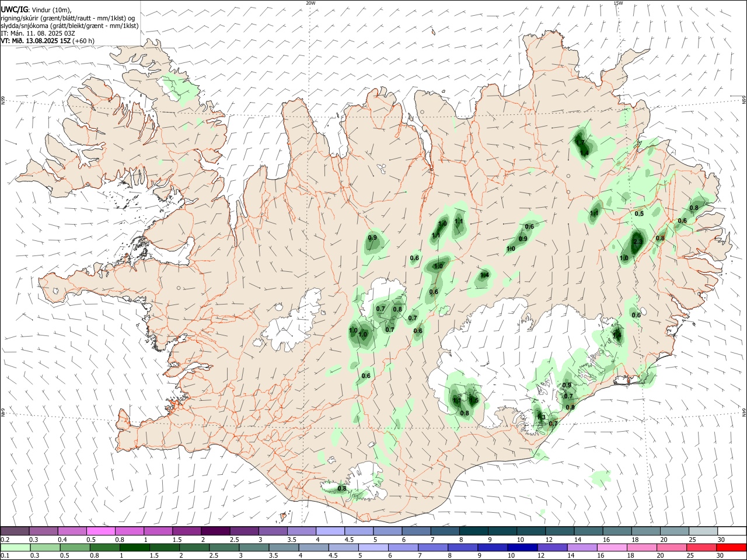Select the dusty purple 0.2 swatch in upper legend
This screenshot has height=560, width=747.
point(15,531)
